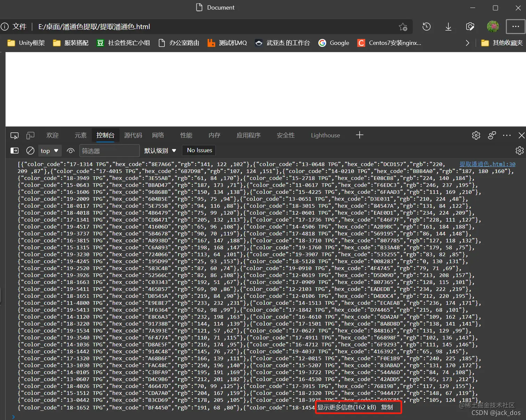This screenshot has width=526, height=420.
Task: Switch to the 元素 tab
Action: 80,135
